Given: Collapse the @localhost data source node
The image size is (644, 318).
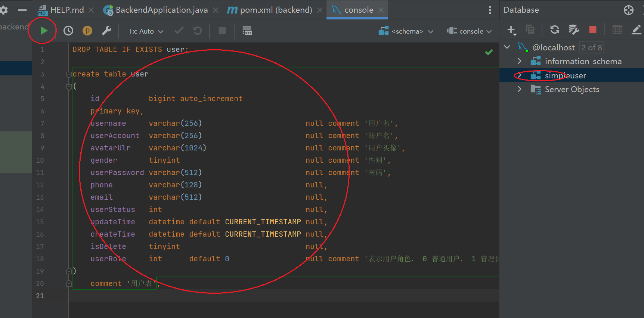Looking at the screenshot, I should click(x=507, y=47).
